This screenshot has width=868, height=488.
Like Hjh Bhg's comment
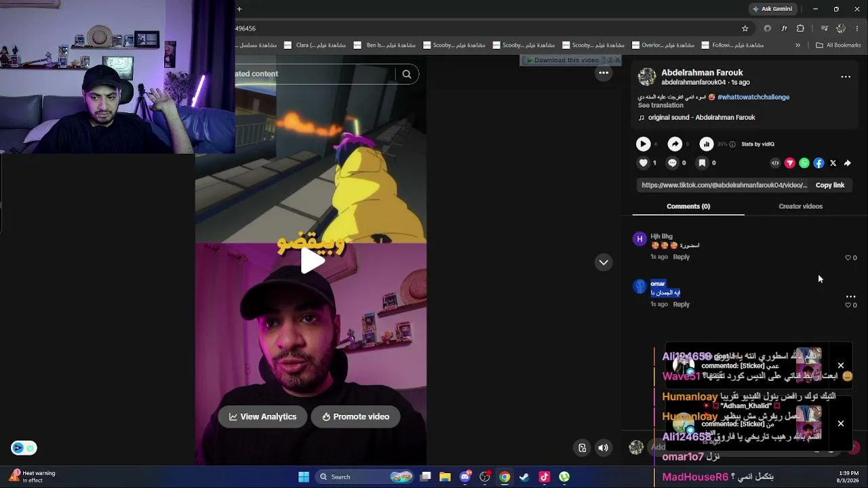[x=848, y=258]
